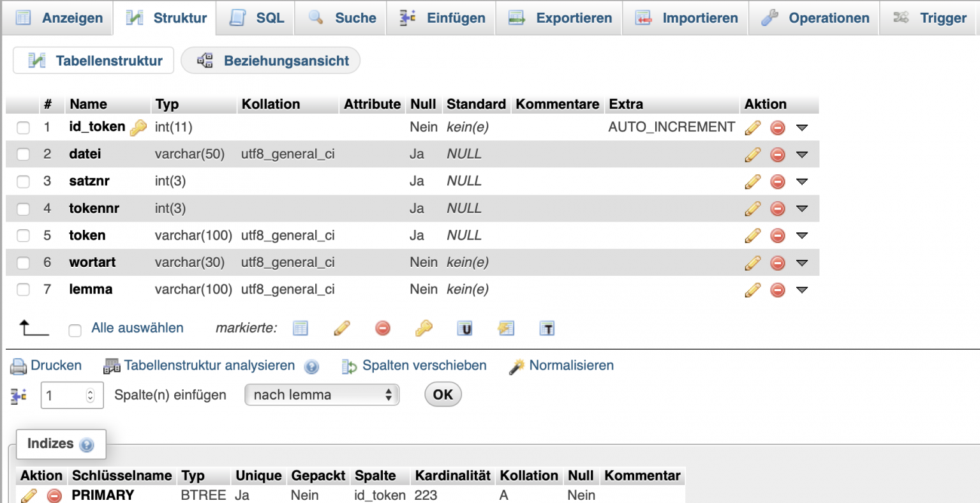Open the nach lemma position dropdown
The height and width of the screenshot is (503, 980).
[322, 394]
